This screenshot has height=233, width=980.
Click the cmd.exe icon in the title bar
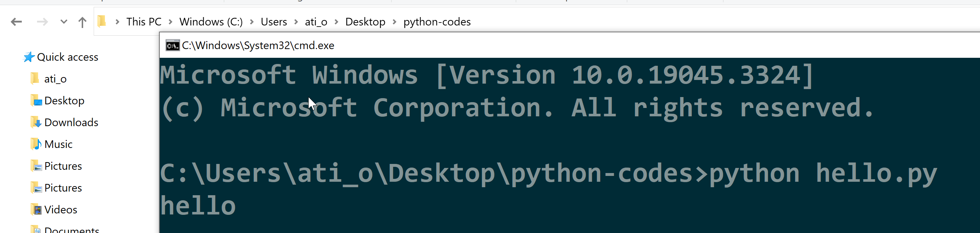click(172, 45)
